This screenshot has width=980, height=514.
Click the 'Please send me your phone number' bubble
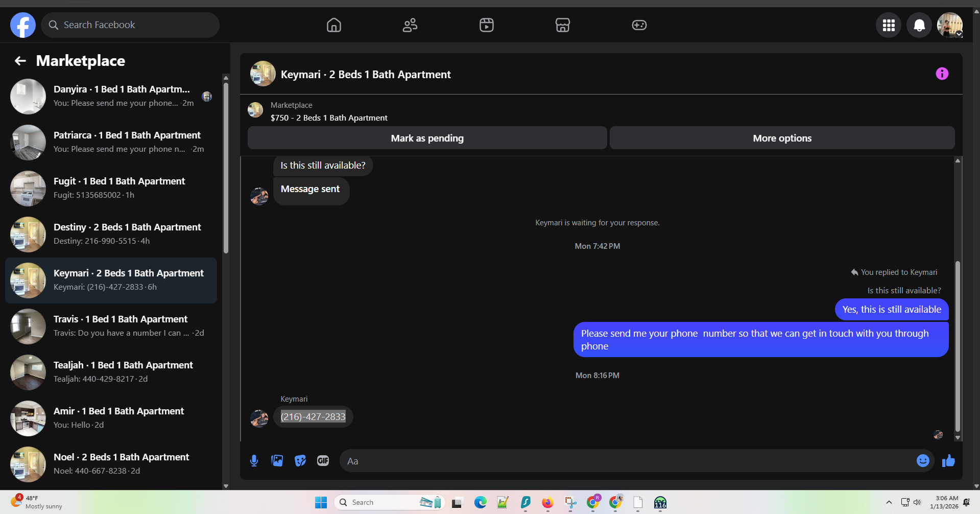coord(761,340)
